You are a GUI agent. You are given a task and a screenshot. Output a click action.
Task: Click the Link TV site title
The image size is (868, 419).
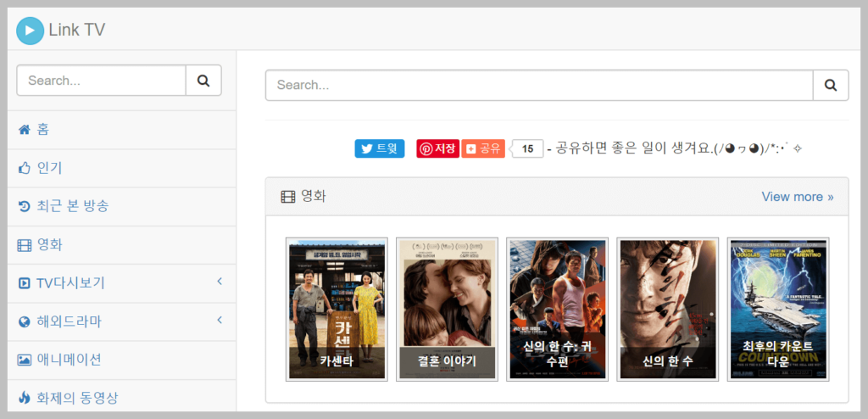(x=77, y=30)
